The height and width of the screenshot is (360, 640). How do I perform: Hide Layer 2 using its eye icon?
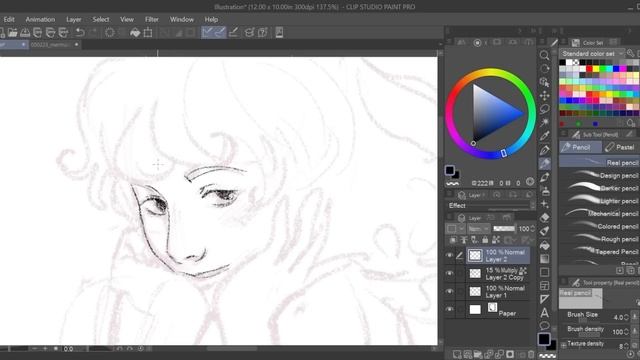tap(449, 256)
